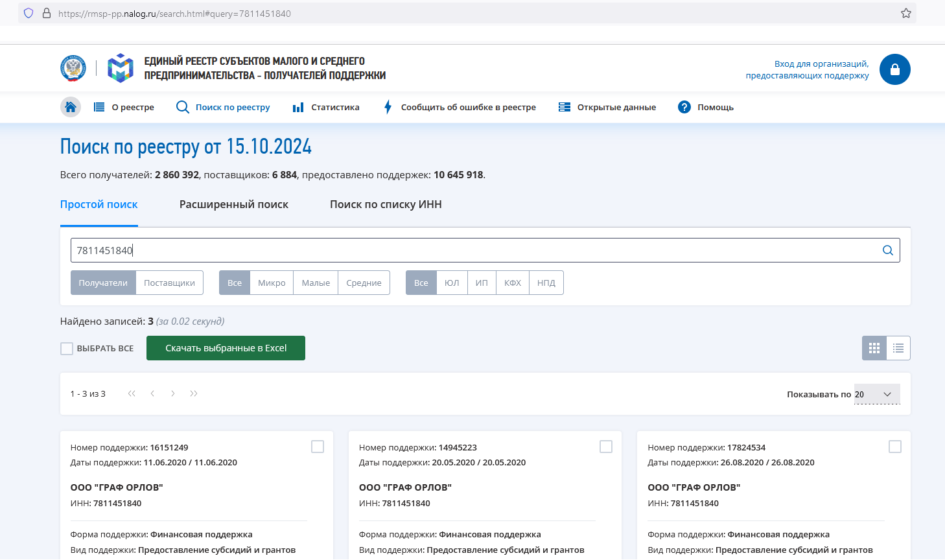The image size is (945, 560).
Task: Open the Показывать по 20 dropdown
Action: click(x=877, y=394)
